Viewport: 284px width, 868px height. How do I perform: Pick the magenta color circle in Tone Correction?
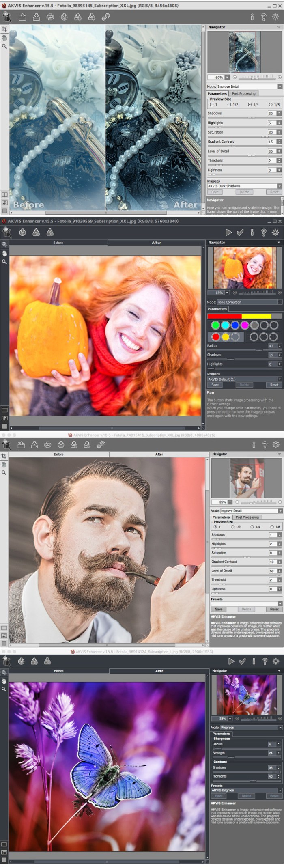[x=245, y=325]
